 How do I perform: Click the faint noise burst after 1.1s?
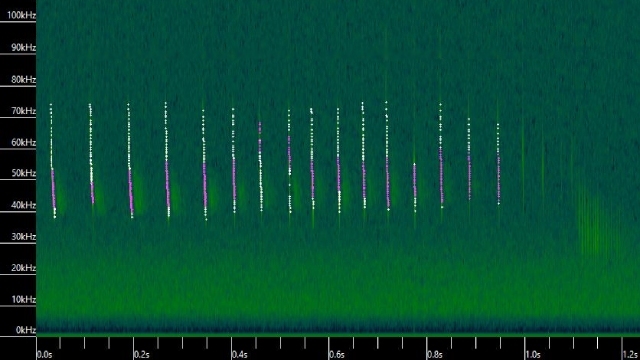597,224
